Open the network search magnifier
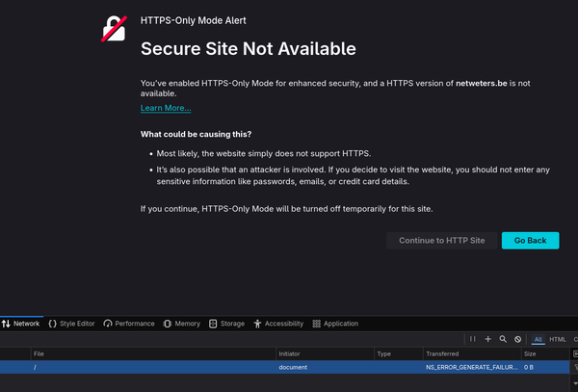Screen dimensions: 578x392 point(503,340)
